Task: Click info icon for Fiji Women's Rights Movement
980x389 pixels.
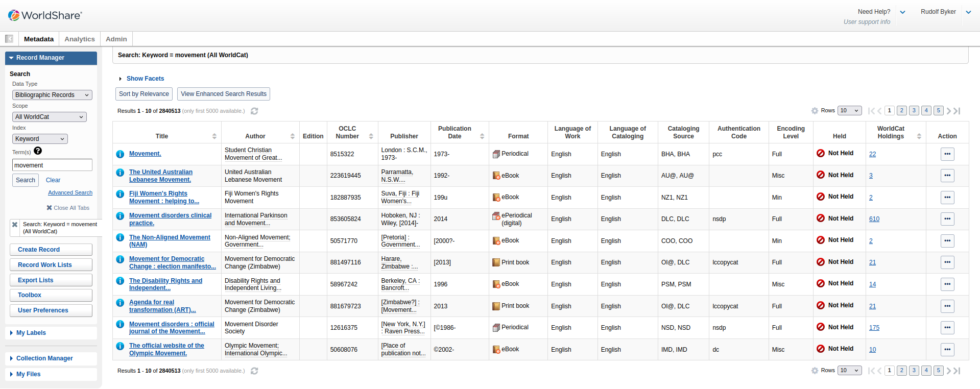Action: tap(120, 194)
